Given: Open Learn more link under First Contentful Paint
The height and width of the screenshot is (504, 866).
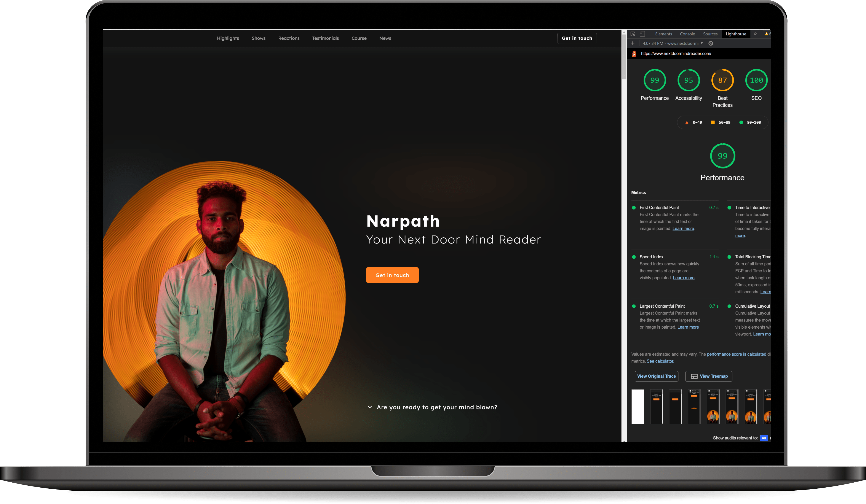Looking at the screenshot, I should [683, 229].
